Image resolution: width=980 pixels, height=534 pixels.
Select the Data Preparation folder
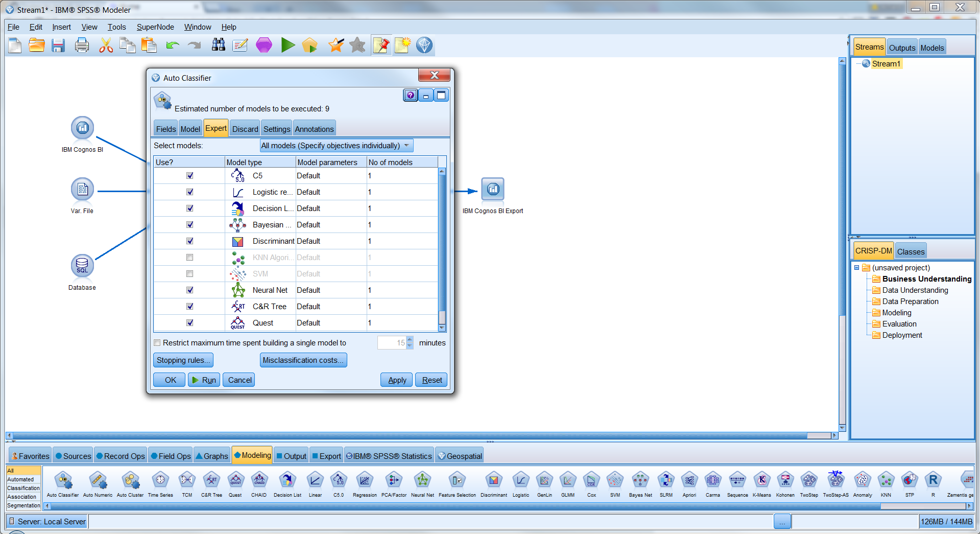(x=910, y=301)
